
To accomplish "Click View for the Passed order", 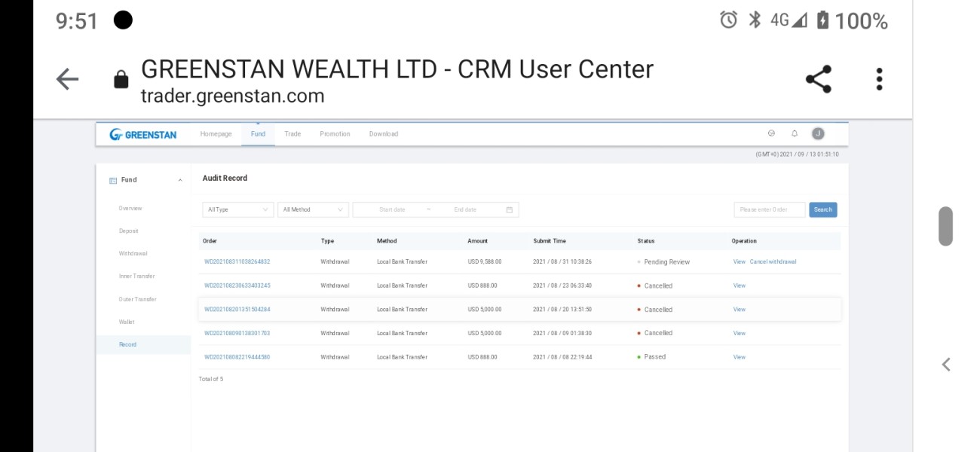I will coord(739,357).
